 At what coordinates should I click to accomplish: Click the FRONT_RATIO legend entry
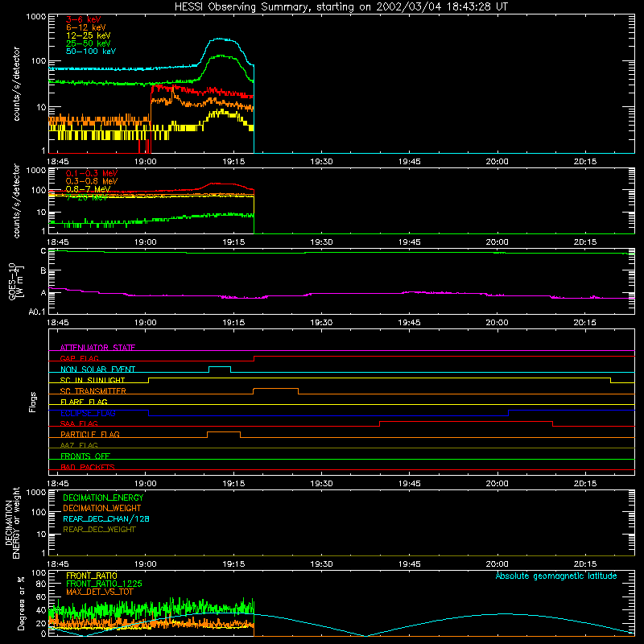[x=92, y=576]
